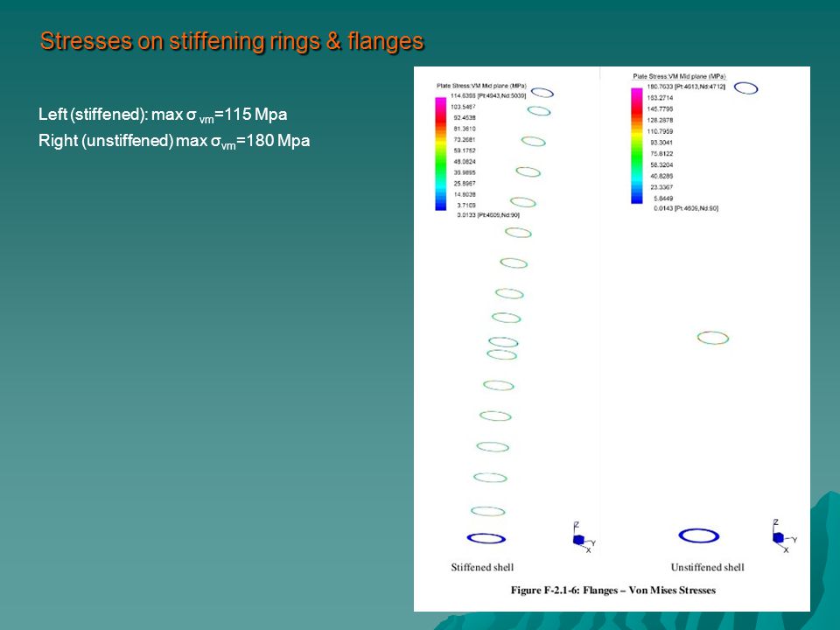Click legend value 48.0824
Viewport: 840px width, 630px height.
465,161
